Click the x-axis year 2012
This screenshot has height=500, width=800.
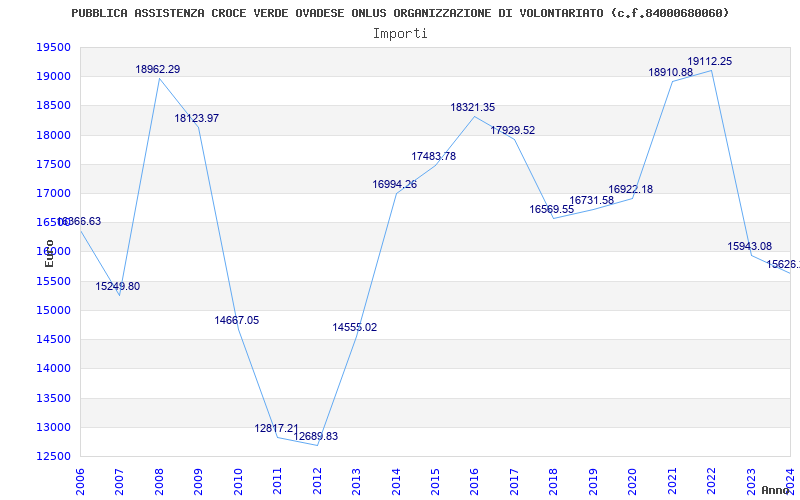[317, 481]
